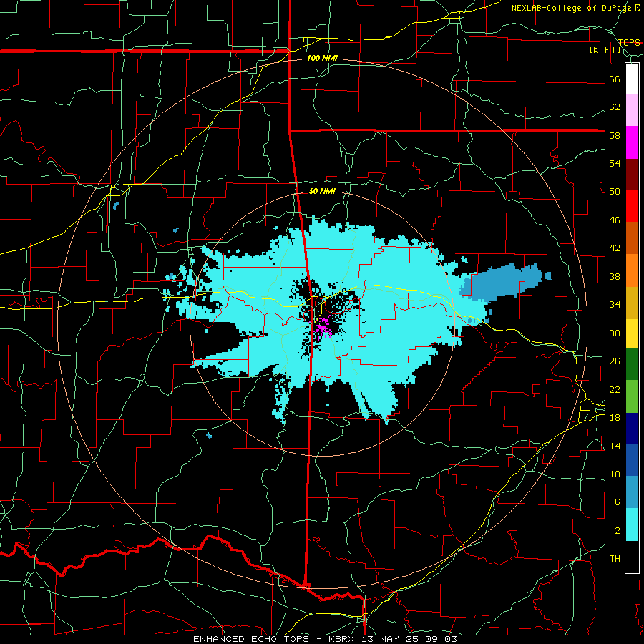Click the 'TOPS' legend title
This screenshot has height=644, width=644.
point(629,42)
